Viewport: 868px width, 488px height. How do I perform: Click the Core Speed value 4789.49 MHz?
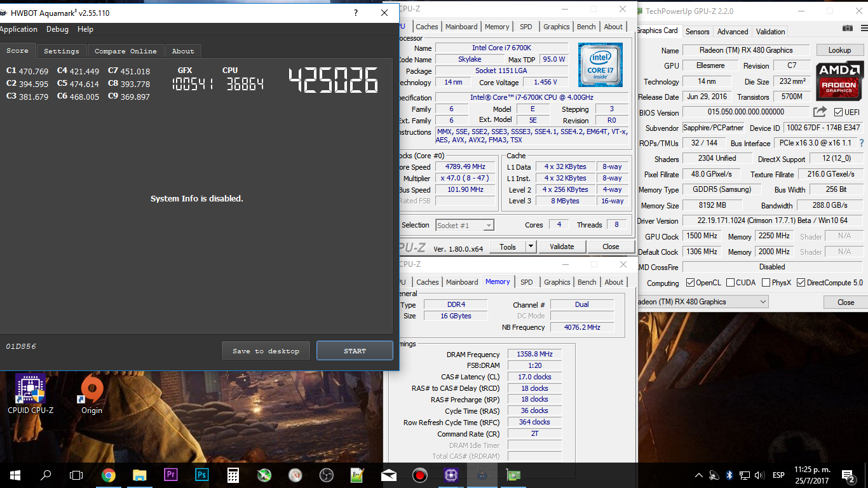click(x=465, y=166)
